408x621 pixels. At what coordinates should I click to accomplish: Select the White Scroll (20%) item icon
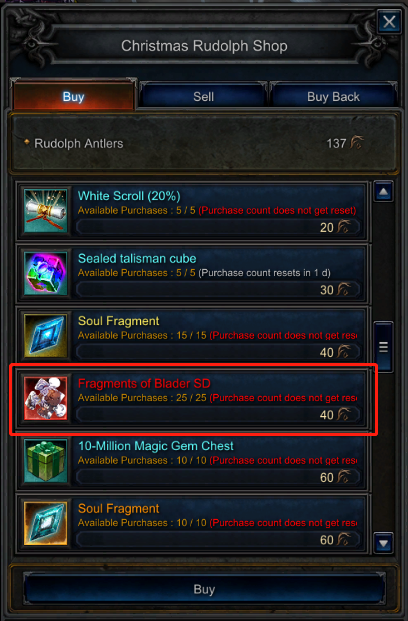46,211
